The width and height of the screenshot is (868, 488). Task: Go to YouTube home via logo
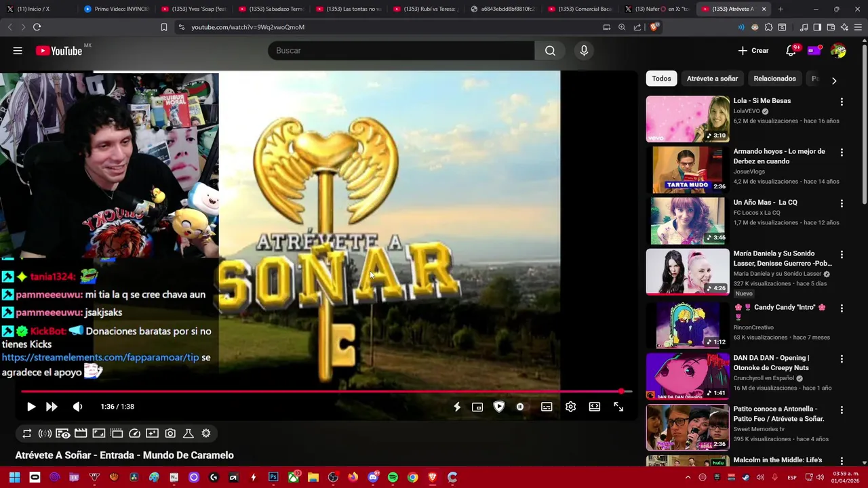tap(59, 51)
